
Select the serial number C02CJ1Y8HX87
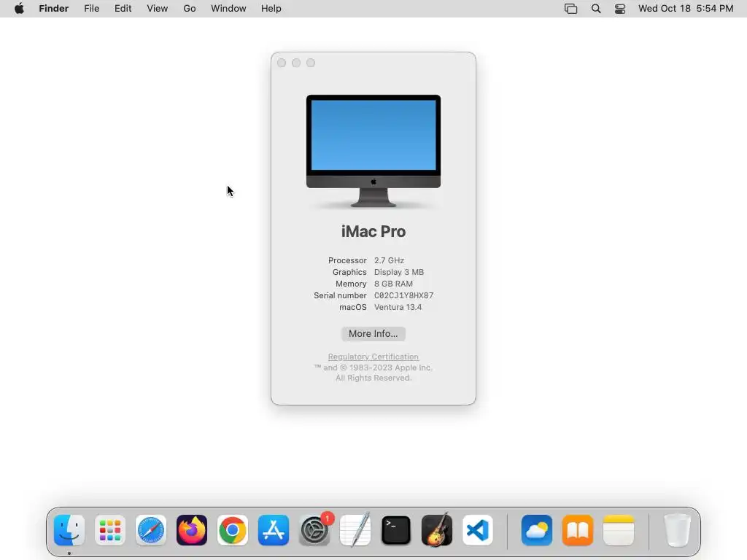(x=403, y=295)
